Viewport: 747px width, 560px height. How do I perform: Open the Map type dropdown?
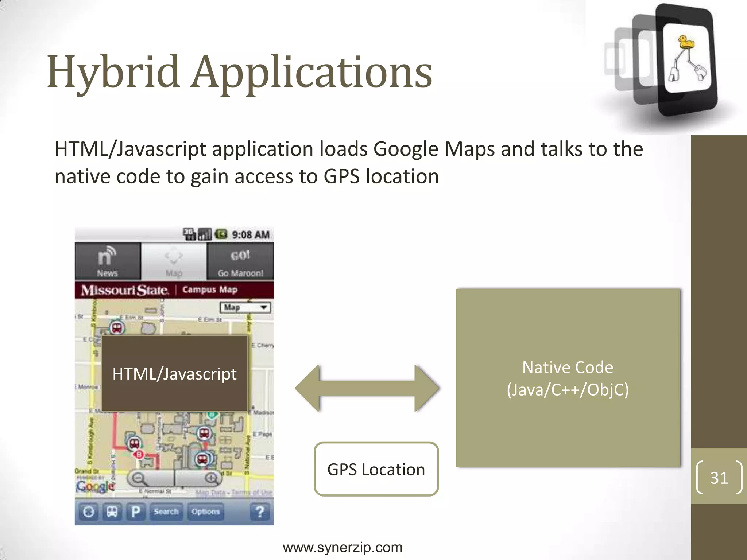tap(245, 307)
